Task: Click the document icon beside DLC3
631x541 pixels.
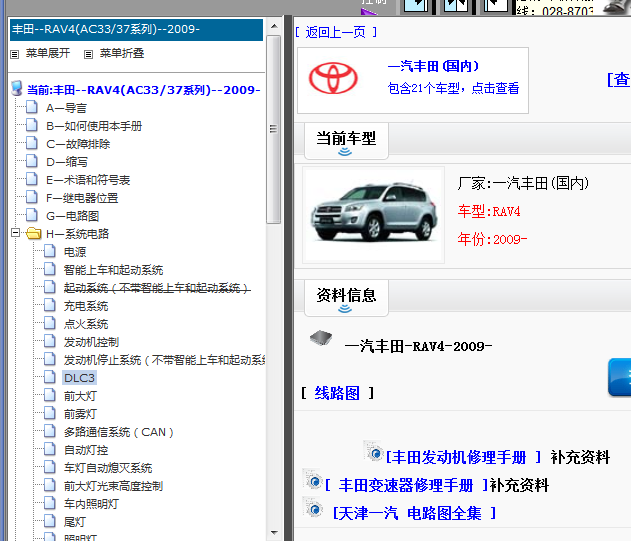Action: tap(49, 377)
